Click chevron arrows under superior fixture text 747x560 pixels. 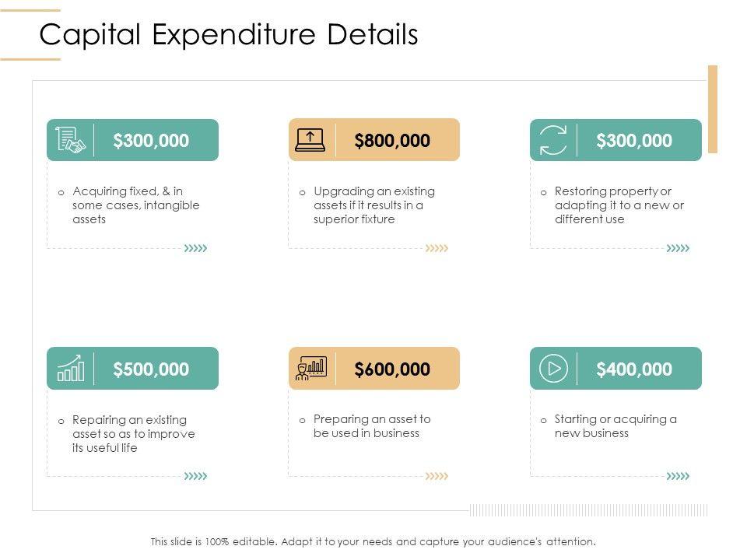437,248
